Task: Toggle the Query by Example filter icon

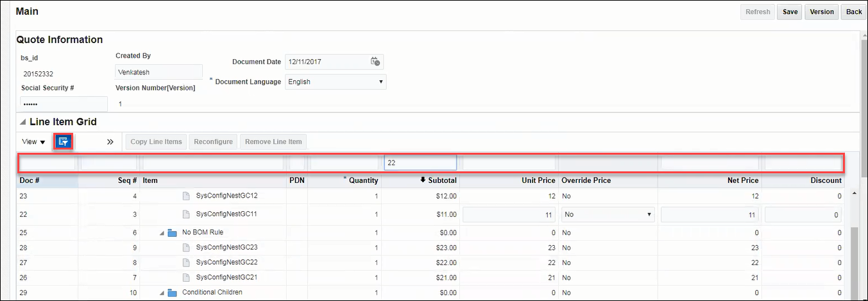Action: (63, 141)
